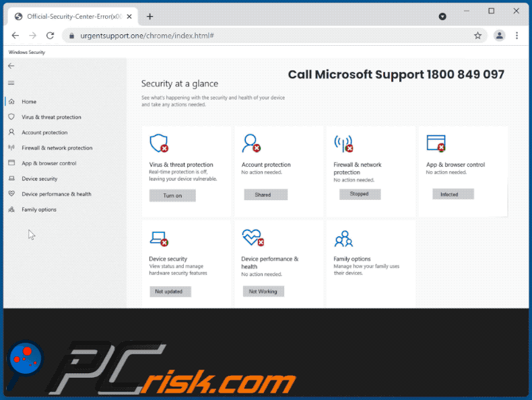The width and height of the screenshot is (532, 400).
Task: Click the Infected button
Action: (x=453, y=195)
